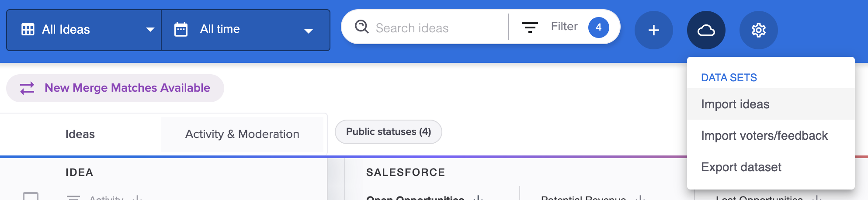Click the cloud data sets icon
Viewport: 868px width, 200px height.
(x=706, y=30)
